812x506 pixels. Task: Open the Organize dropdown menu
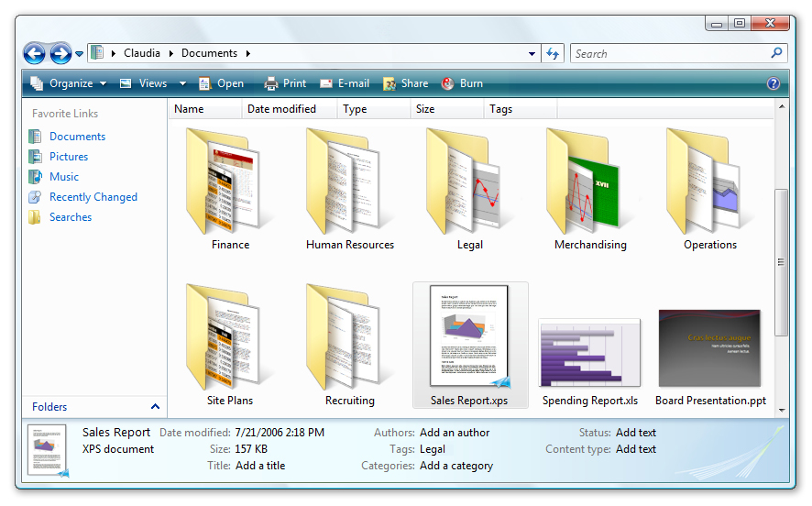pyautogui.click(x=69, y=83)
